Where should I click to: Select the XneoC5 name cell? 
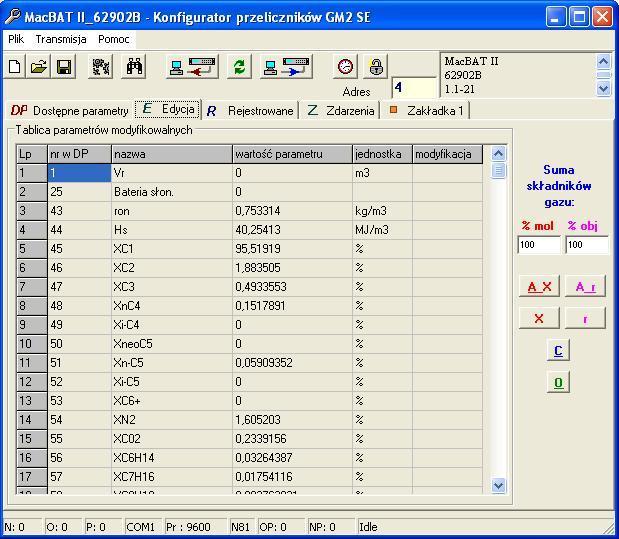click(x=172, y=344)
